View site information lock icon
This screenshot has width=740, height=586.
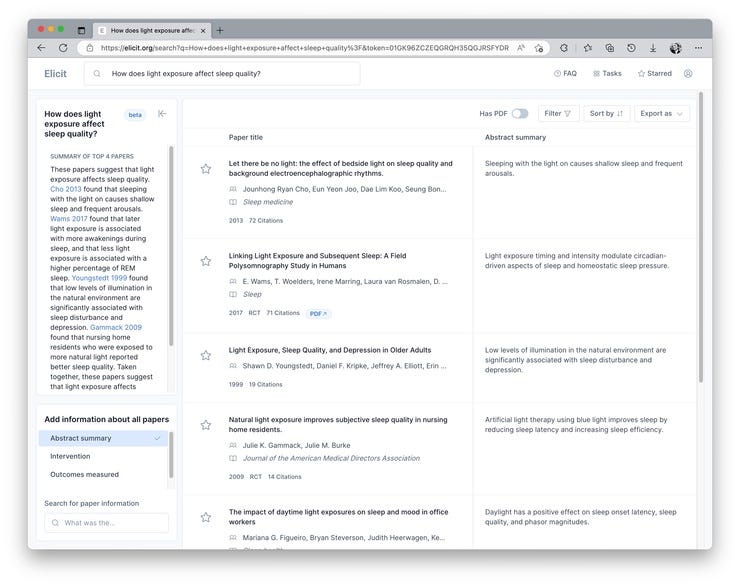coord(90,48)
